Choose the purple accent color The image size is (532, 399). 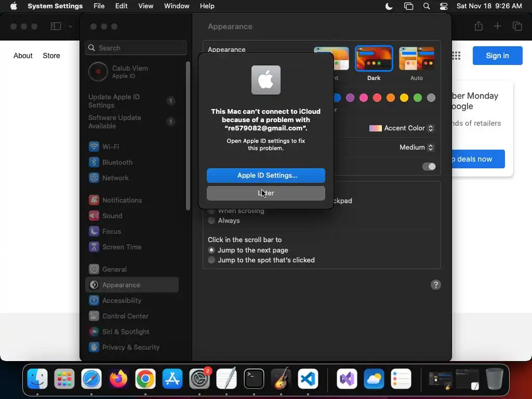click(350, 98)
